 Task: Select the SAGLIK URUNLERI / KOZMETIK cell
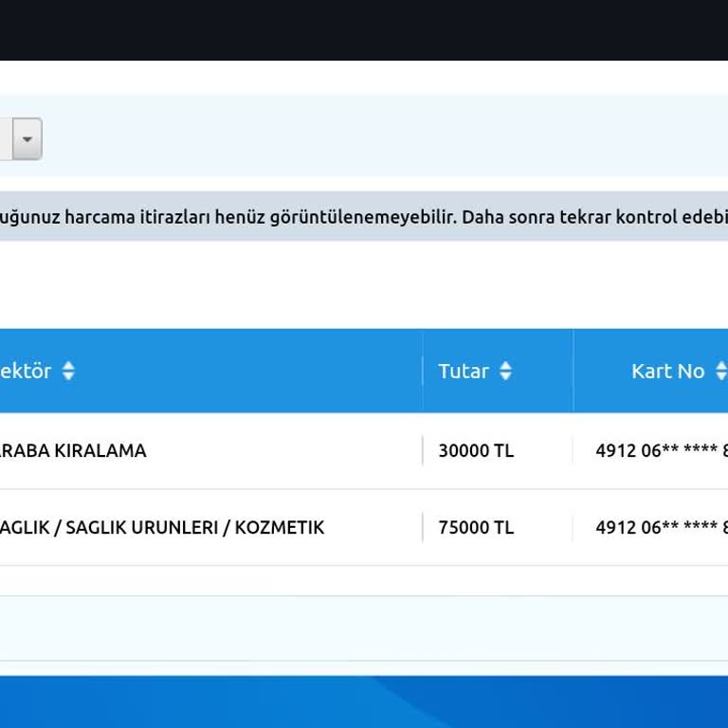(x=162, y=527)
